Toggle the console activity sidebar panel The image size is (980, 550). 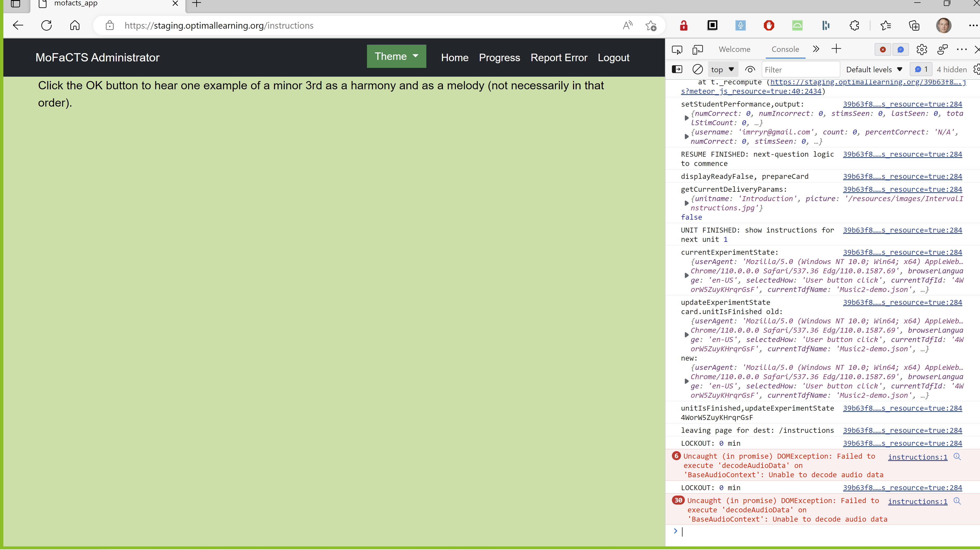coord(677,69)
